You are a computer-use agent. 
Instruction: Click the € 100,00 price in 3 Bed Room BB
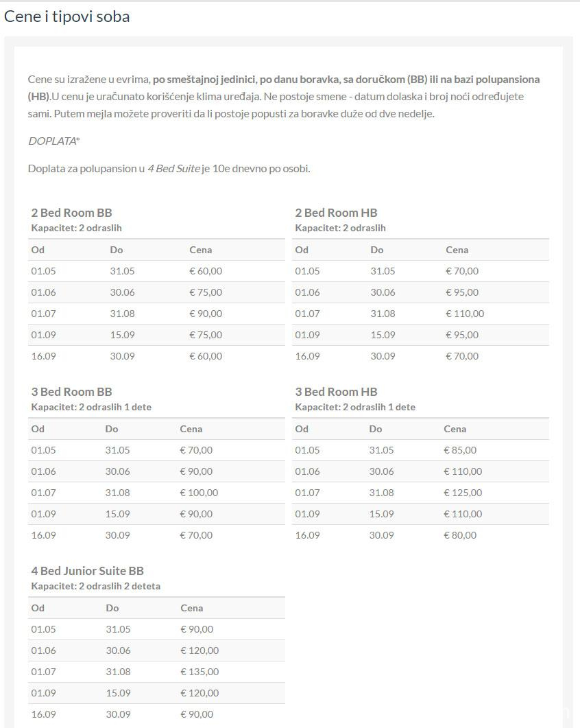tap(199, 493)
